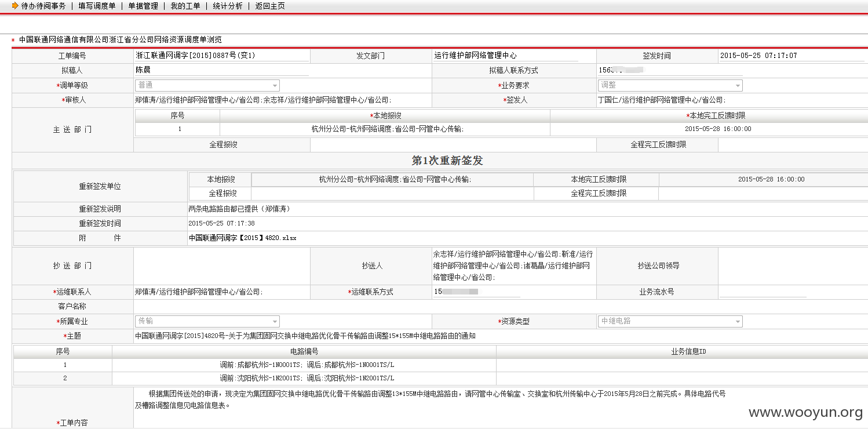The height and width of the screenshot is (429, 868).
Task: Click 返回主页 menu item
Action: [270, 6]
